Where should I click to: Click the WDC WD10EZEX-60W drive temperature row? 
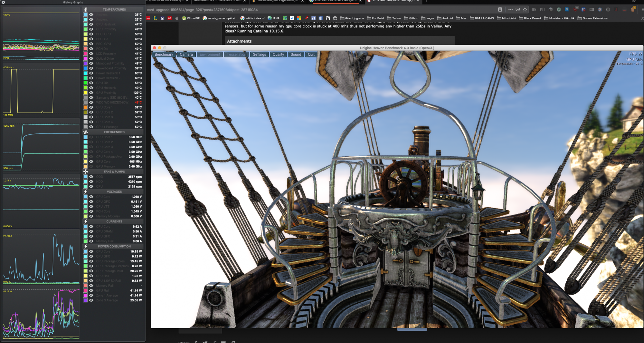pos(113,103)
